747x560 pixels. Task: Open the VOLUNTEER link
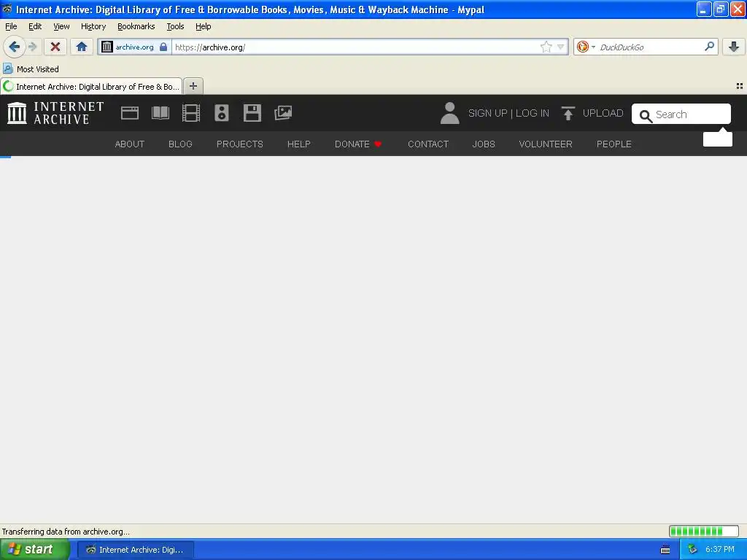click(546, 144)
